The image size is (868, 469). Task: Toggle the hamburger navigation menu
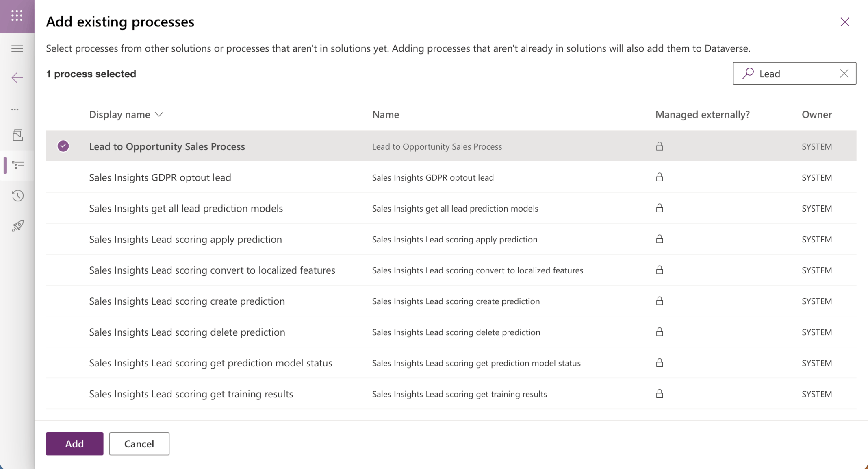coord(17,49)
